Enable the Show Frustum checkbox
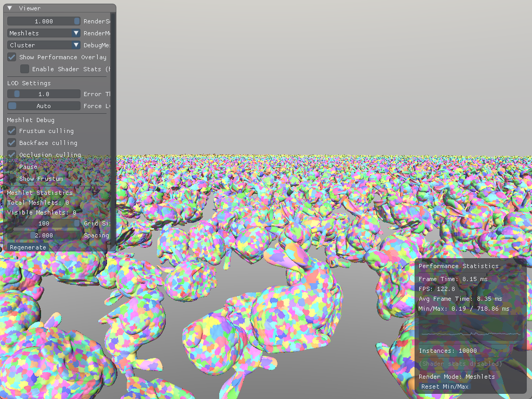The image size is (532, 399). (11, 179)
